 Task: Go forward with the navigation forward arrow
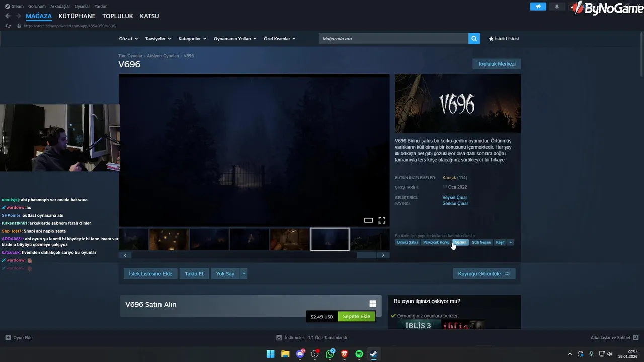pos(19,16)
